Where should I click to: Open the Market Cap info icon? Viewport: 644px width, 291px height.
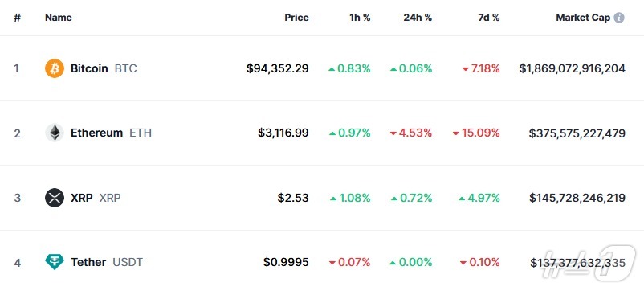619,18
